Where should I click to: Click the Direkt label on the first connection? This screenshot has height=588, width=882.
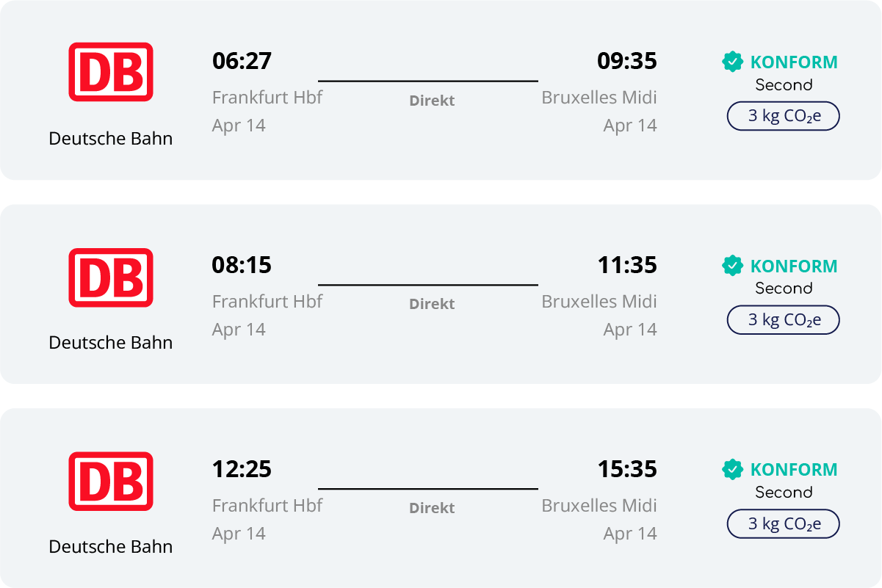pyautogui.click(x=432, y=101)
